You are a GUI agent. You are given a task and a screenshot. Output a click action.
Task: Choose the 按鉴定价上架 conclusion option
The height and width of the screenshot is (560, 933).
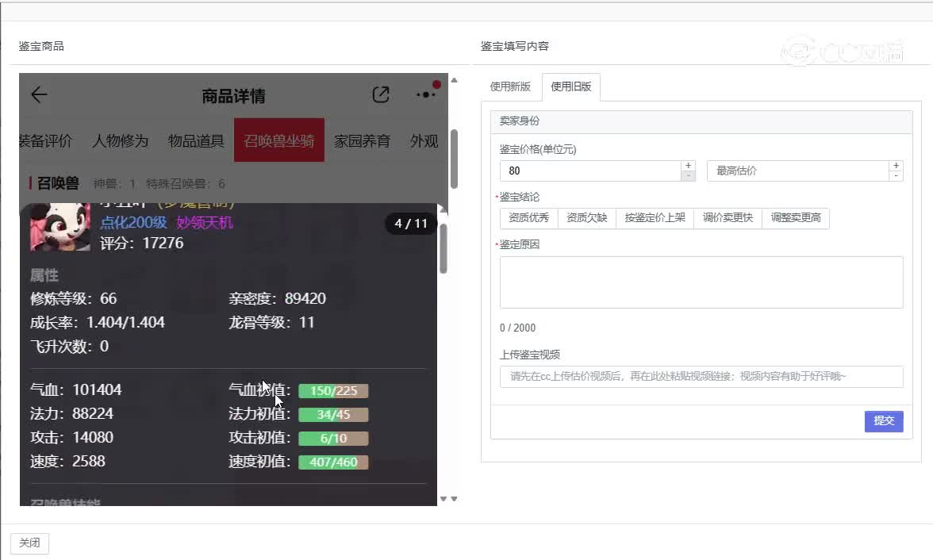click(655, 218)
